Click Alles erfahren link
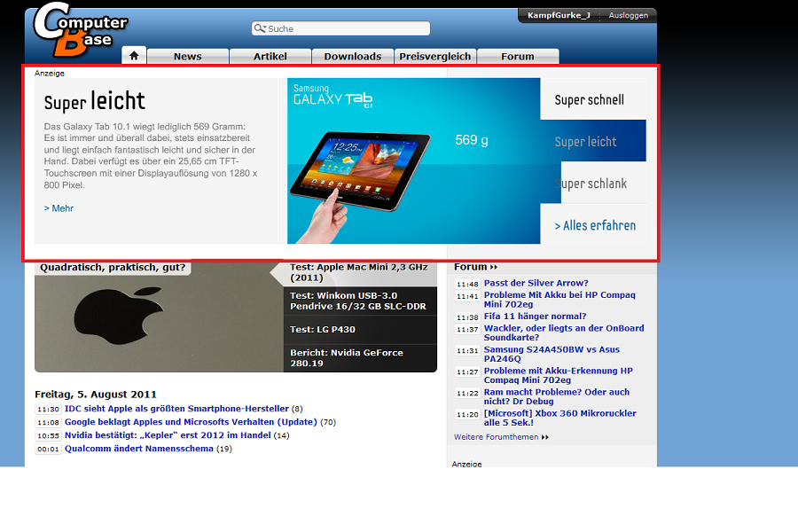798x532 pixels. [x=595, y=225]
